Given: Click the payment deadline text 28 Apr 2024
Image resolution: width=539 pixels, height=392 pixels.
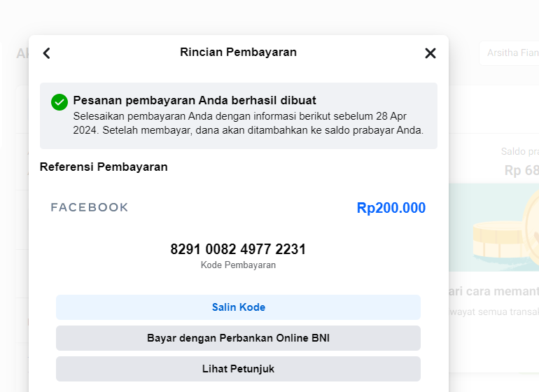Looking at the screenshot, I should tap(391, 116).
